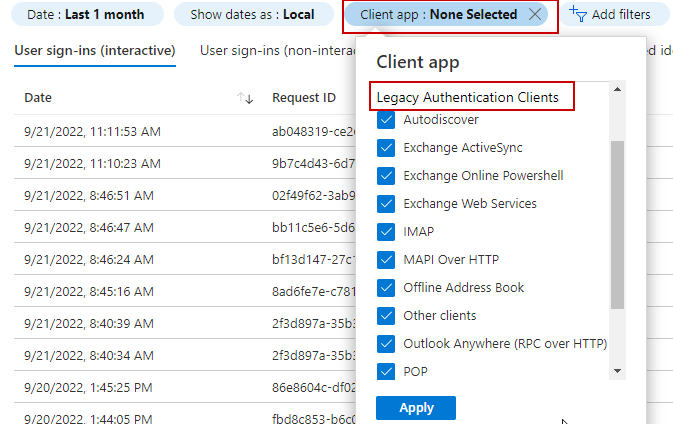Deselect the IMAP checkbox

[x=386, y=232]
